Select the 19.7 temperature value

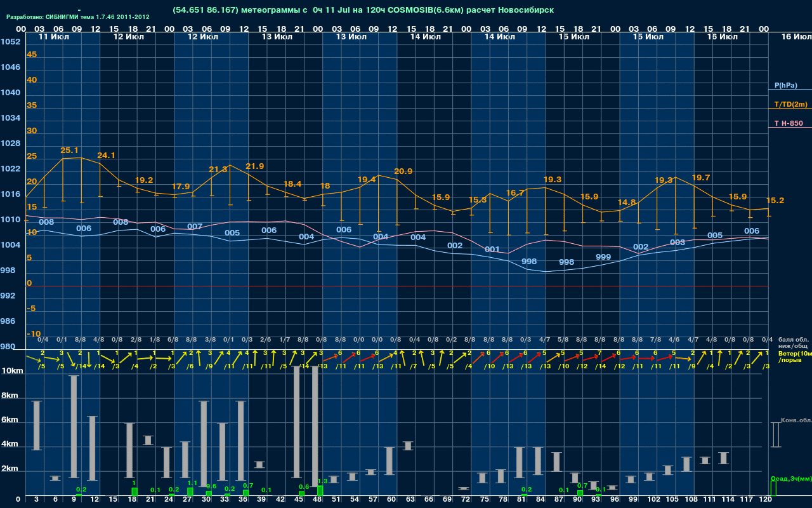click(700, 178)
